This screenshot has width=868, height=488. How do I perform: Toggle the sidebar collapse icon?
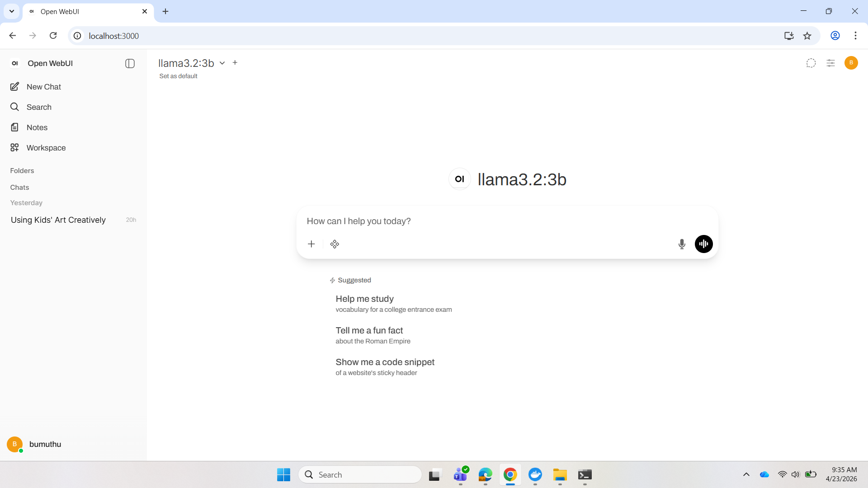point(130,63)
